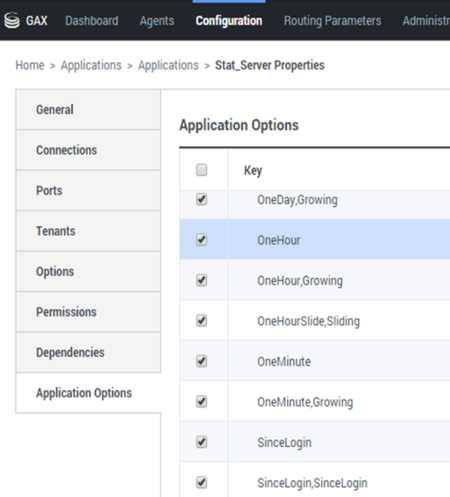Switch to the Ports tab
Viewport: 450px width, 497px height.
(88, 191)
